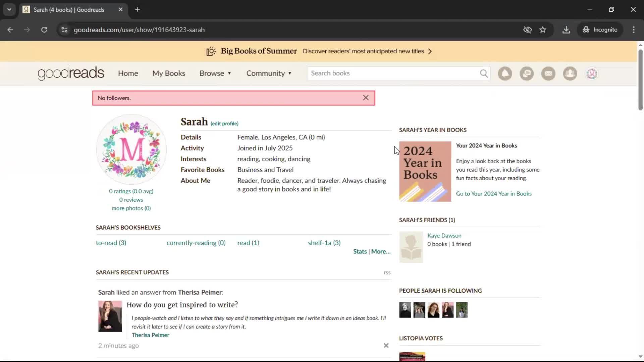Open site information icon in address bar
Viewport: 644px width, 362px height.
pyautogui.click(x=64, y=30)
